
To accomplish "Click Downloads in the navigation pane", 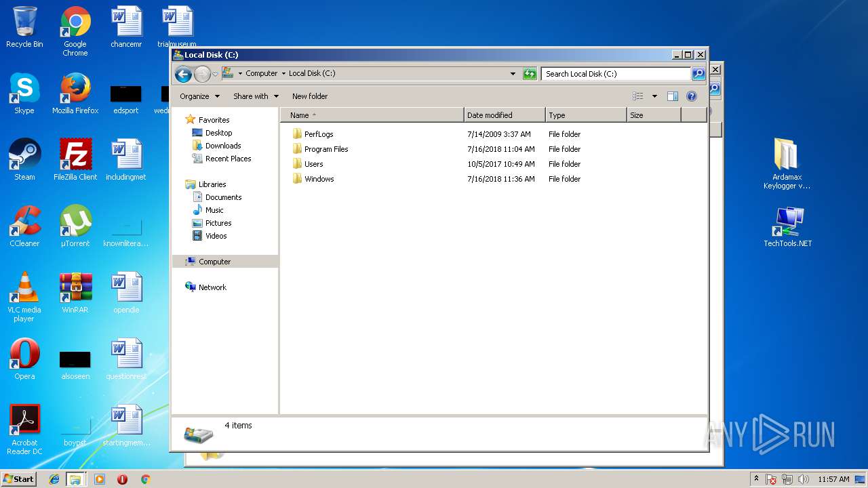I will (x=216, y=146).
